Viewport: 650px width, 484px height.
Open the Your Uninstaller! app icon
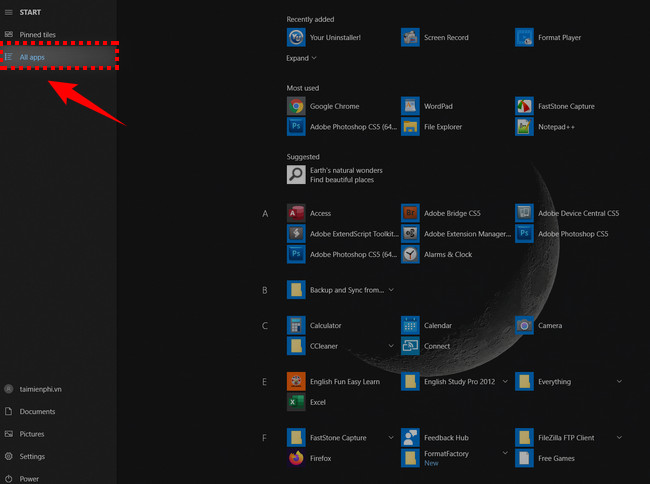[x=296, y=37]
